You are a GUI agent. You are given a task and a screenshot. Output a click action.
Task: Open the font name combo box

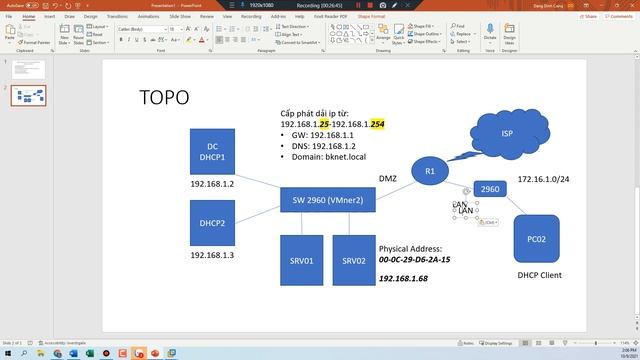[x=142, y=29]
